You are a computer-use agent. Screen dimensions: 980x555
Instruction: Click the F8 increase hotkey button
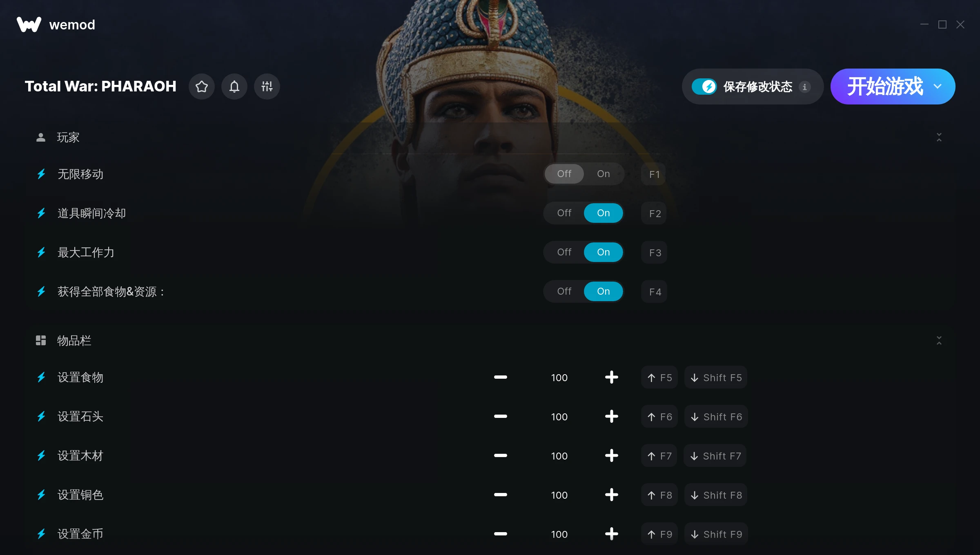tap(659, 495)
